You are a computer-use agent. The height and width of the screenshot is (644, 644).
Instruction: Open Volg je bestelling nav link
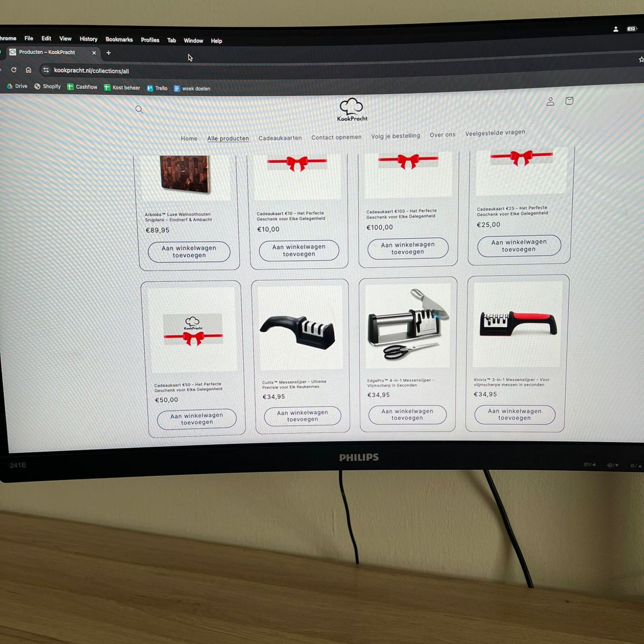click(x=395, y=136)
